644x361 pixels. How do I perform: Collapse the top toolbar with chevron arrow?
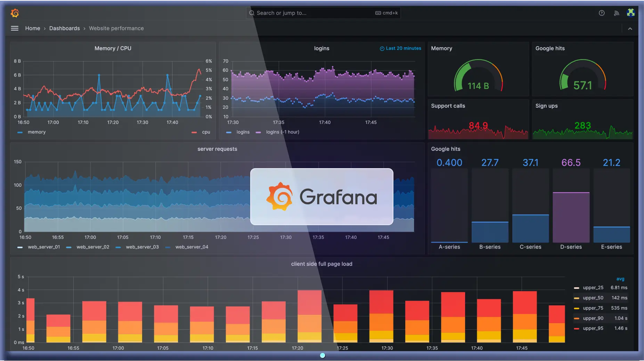pos(630,29)
